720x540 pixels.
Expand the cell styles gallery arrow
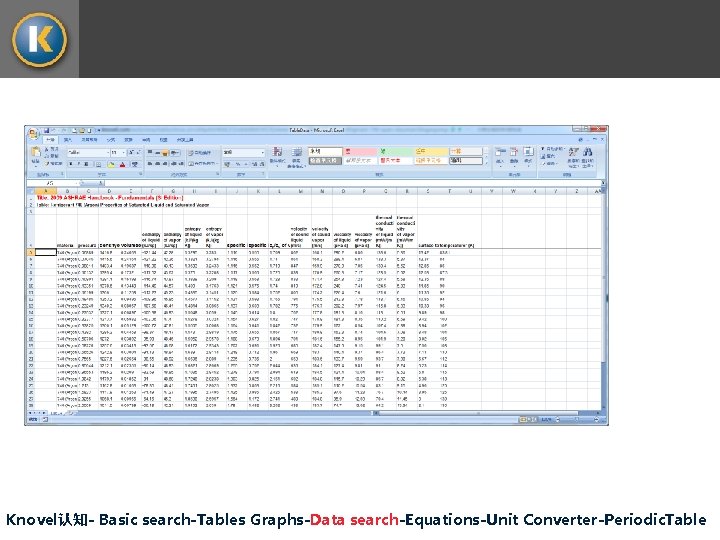click(x=486, y=162)
